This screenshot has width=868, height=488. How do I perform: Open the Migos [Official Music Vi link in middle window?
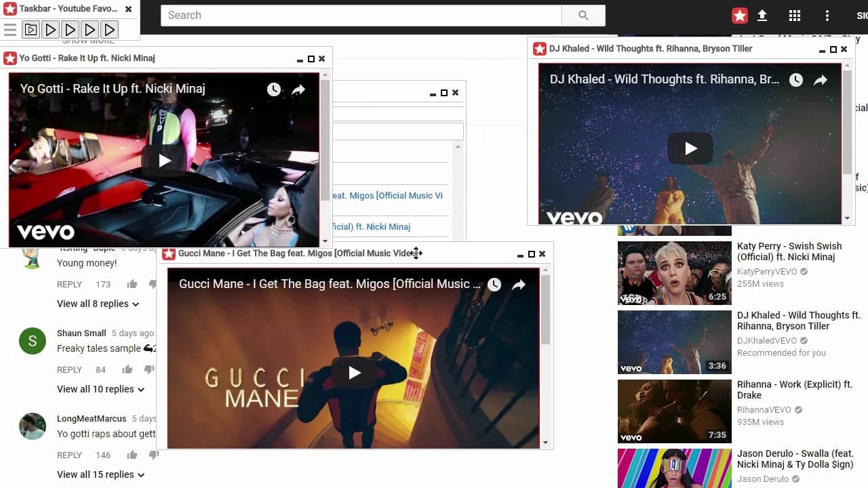point(387,195)
